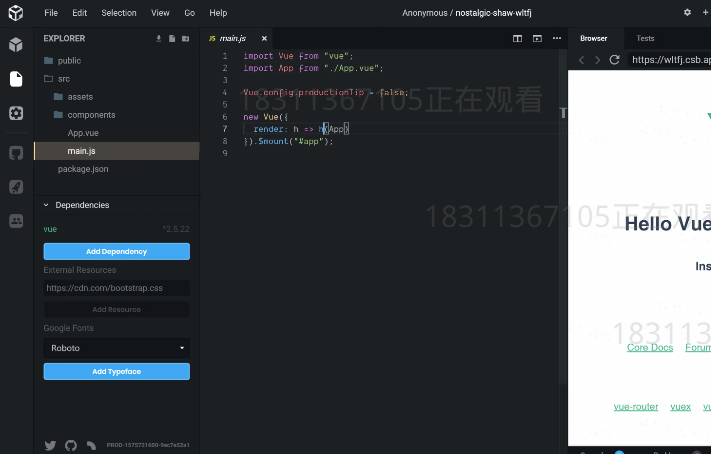Open the View menu
Viewport: 711px width, 454px height.
(x=160, y=13)
